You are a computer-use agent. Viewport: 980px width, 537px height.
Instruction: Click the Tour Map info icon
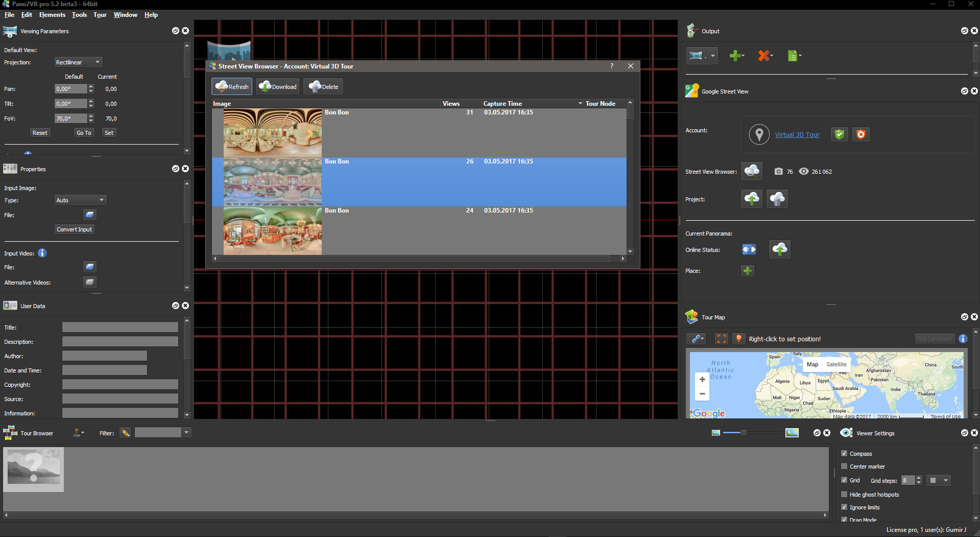(963, 339)
